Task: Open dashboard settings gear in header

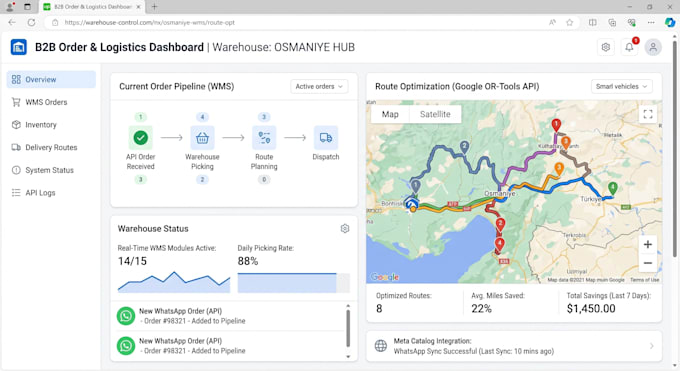Action: point(606,47)
